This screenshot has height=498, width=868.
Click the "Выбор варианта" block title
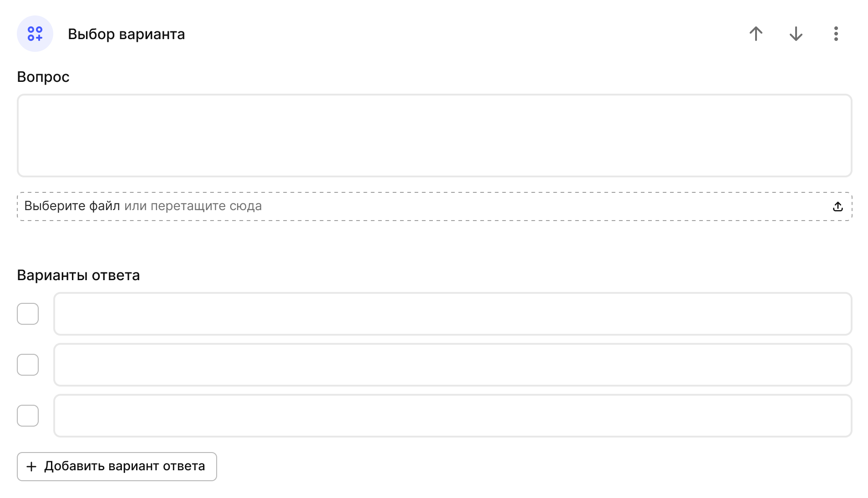point(126,34)
